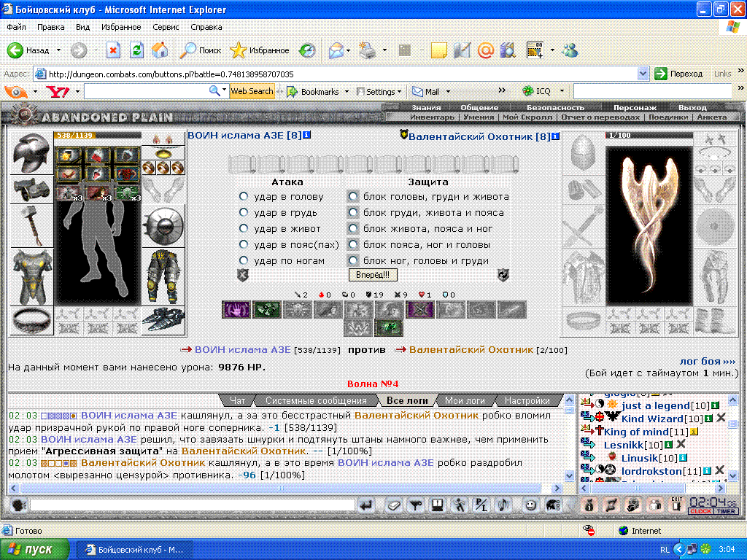Click the Вперёд!!! button

pos(373,275)
